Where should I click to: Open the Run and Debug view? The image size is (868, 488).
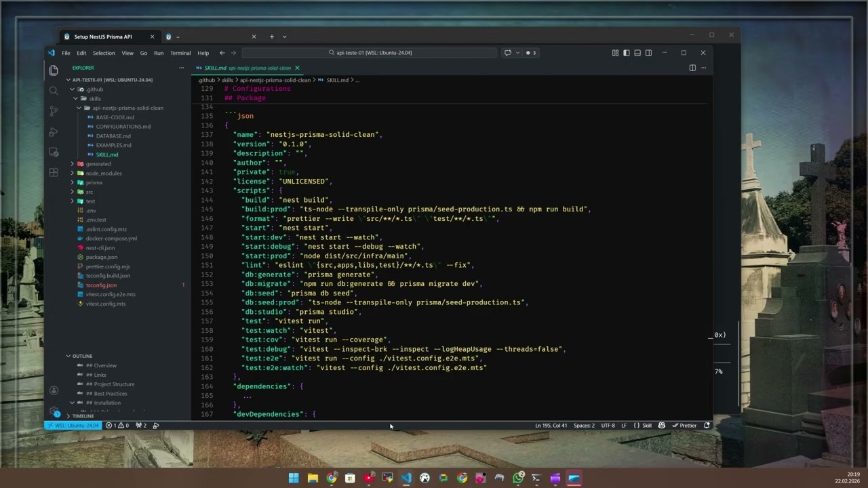pyautogui.click(x=54, y=131)
